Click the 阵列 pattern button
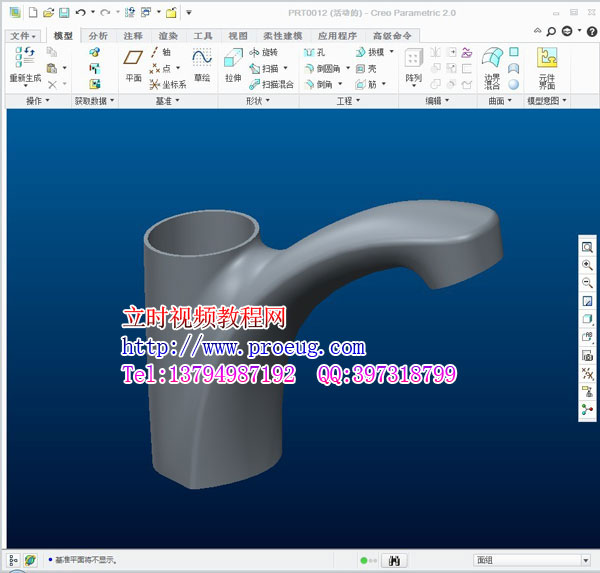The width and height of the screenshot is (600, 573). (413, 65)
